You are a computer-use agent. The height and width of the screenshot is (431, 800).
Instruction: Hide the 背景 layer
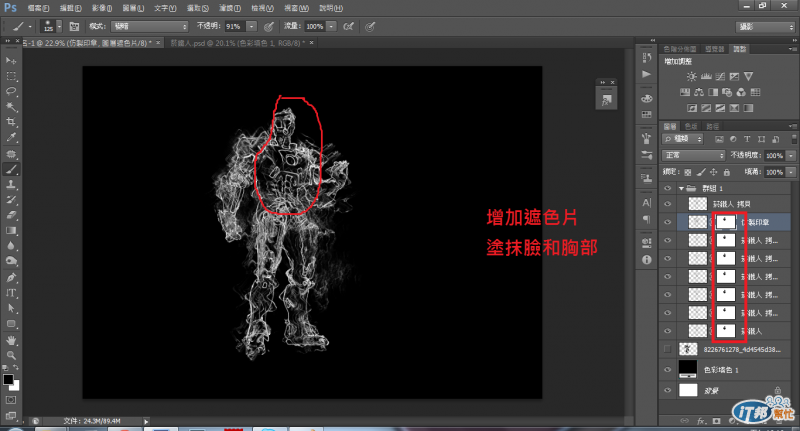pyautogui.click(x=667, y=390)
